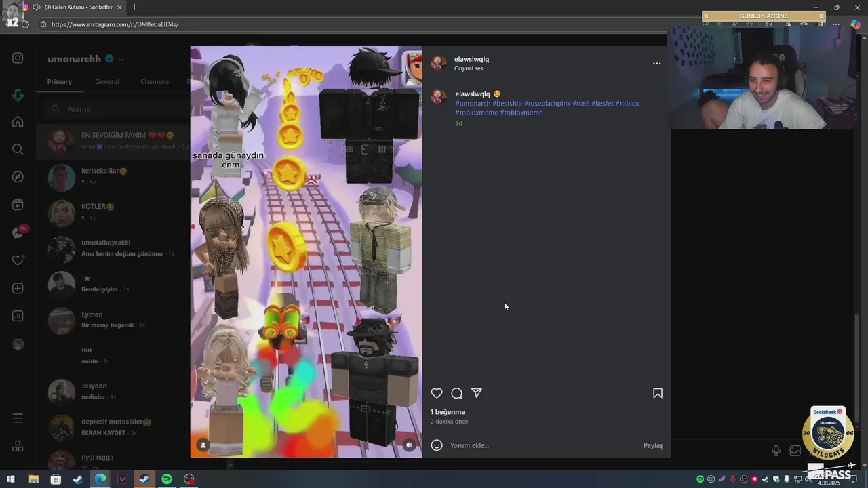Open Valorant from the taskbar
Screen dimensions: 868x488
click(122, 479)
